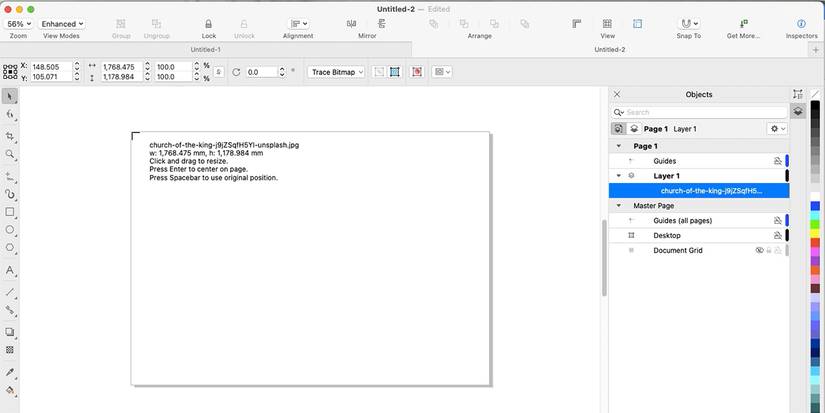Click the Lock icon in toolbar
The height and width of the screenshot is (413, 825).
tap(208, 24)
